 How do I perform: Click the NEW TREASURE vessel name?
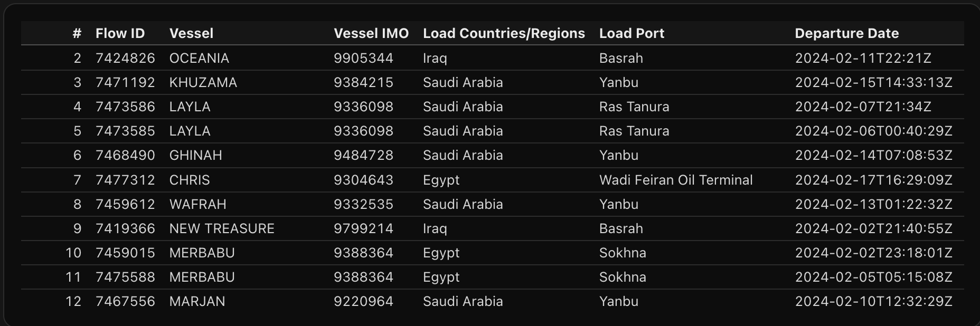pyautogui.click(x=222, y=228)
